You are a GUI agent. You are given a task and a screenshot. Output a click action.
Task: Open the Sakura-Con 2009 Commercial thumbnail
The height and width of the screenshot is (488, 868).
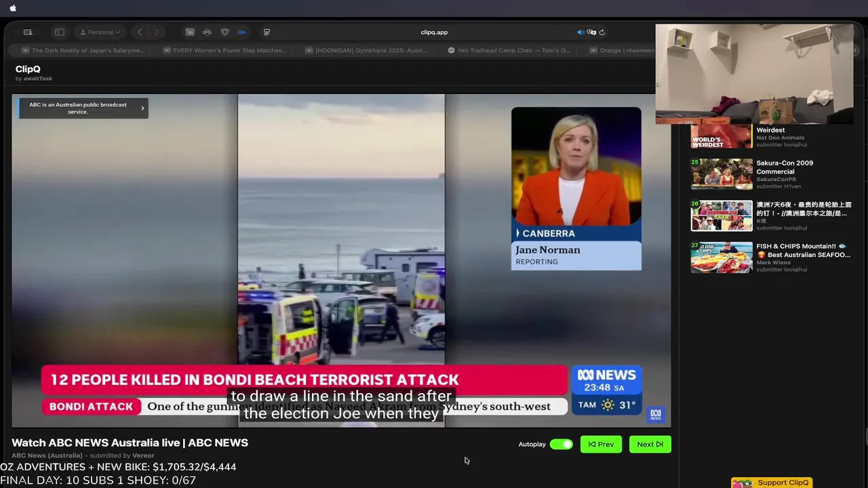(722, 175)
